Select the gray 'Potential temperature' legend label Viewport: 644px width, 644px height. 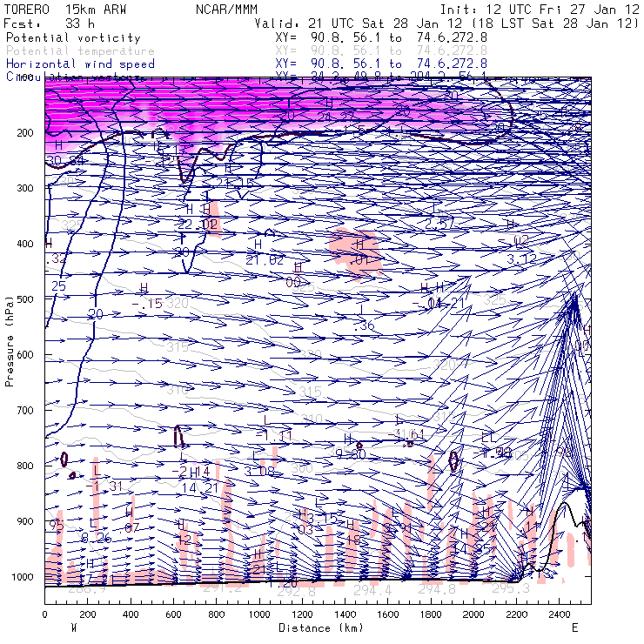80,51
